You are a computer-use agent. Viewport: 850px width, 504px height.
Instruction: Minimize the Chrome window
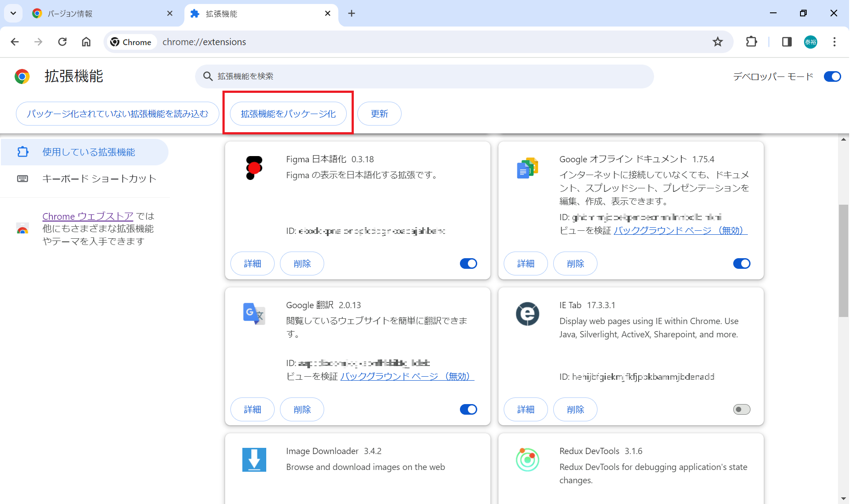coord(773,13)
